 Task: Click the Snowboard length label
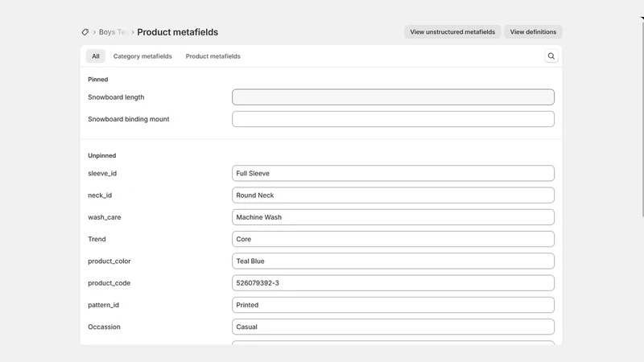[116, 97]
